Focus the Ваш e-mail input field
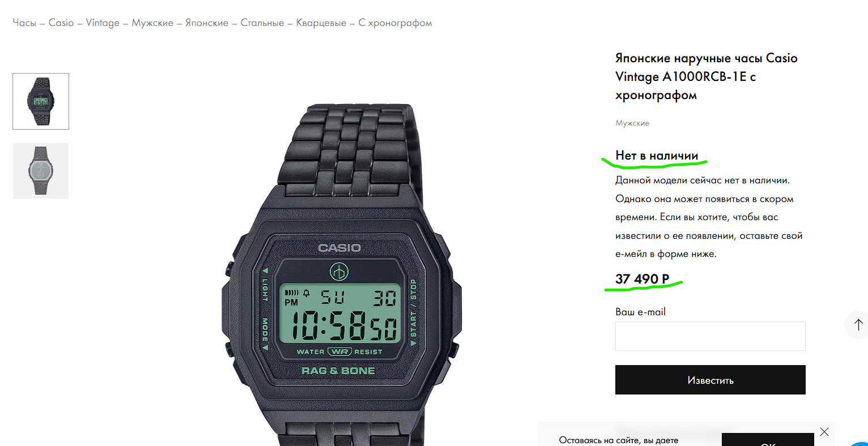Viewport: 868px width, 446px height. point(710,336)
